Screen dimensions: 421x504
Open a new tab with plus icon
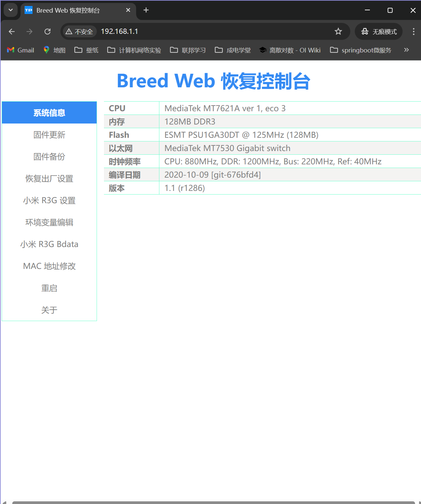[x=146, y=10]
